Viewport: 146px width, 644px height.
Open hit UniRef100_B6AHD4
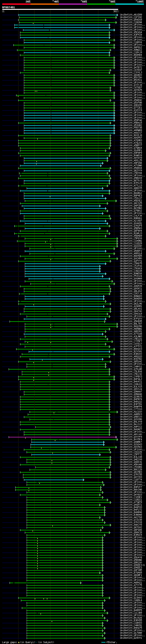(131, 55)
